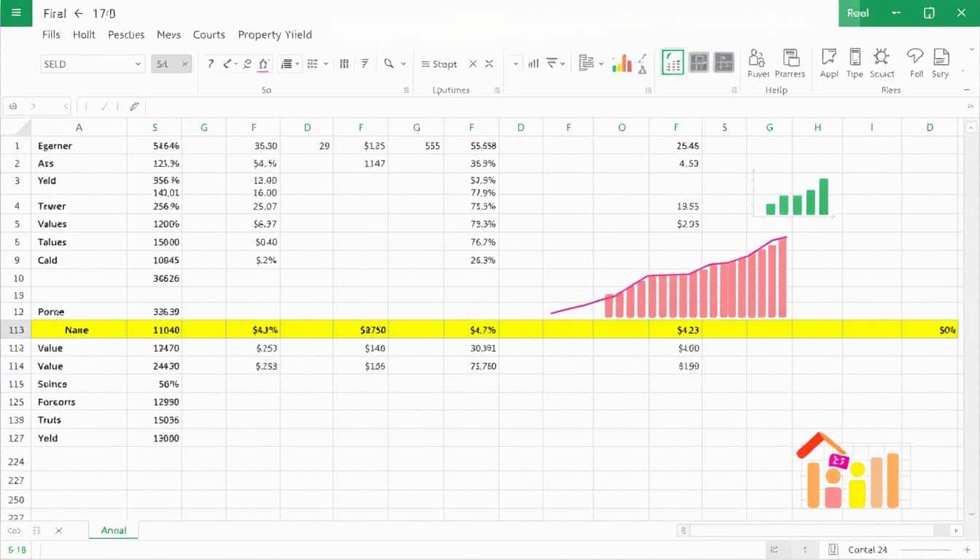Click the Appl ribbon icon

click(828, 58)
